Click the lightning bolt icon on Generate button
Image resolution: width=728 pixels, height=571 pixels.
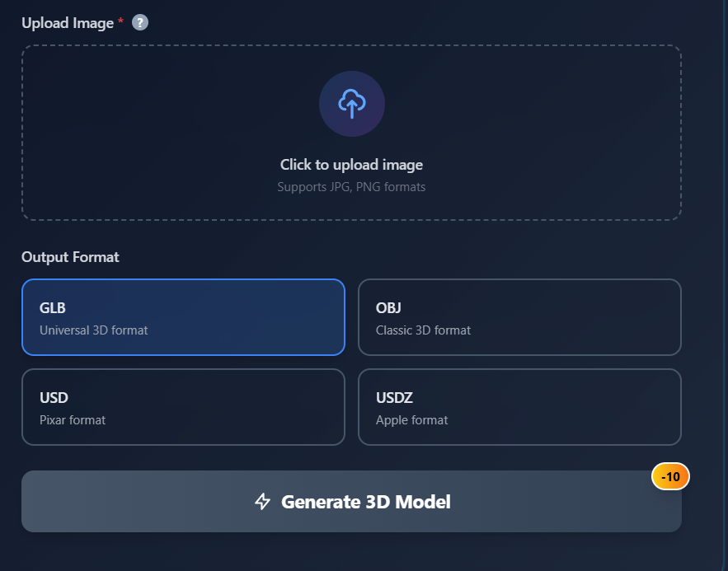click(x=263, y=502)
